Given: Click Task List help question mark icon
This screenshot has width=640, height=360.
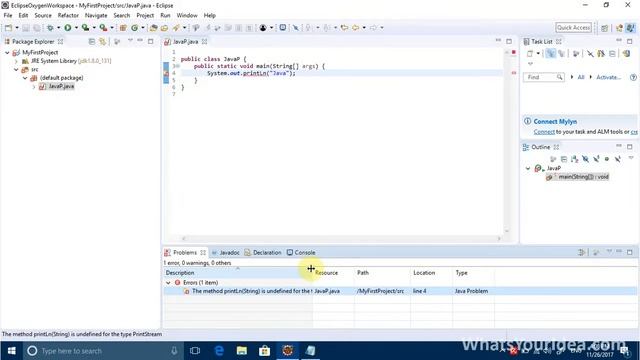Looking at the screenshot, I should pyautogui.click(x=633, y=77).
